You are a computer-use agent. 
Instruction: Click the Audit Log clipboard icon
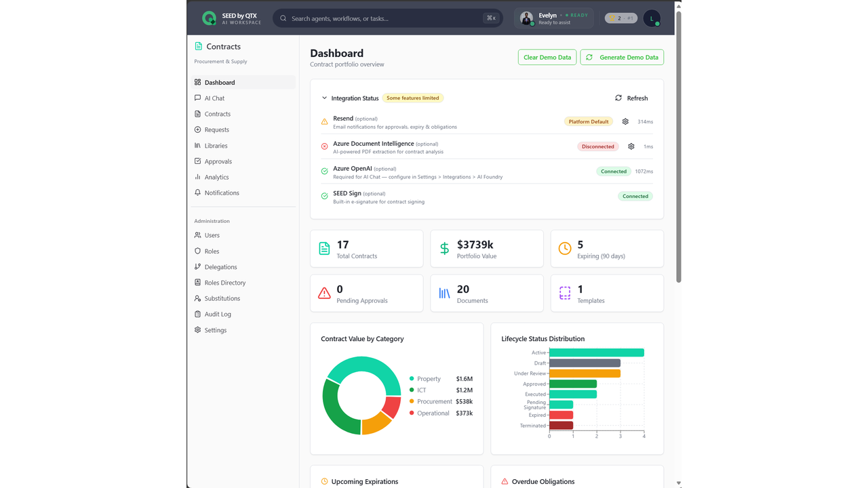tap(197, 314)
